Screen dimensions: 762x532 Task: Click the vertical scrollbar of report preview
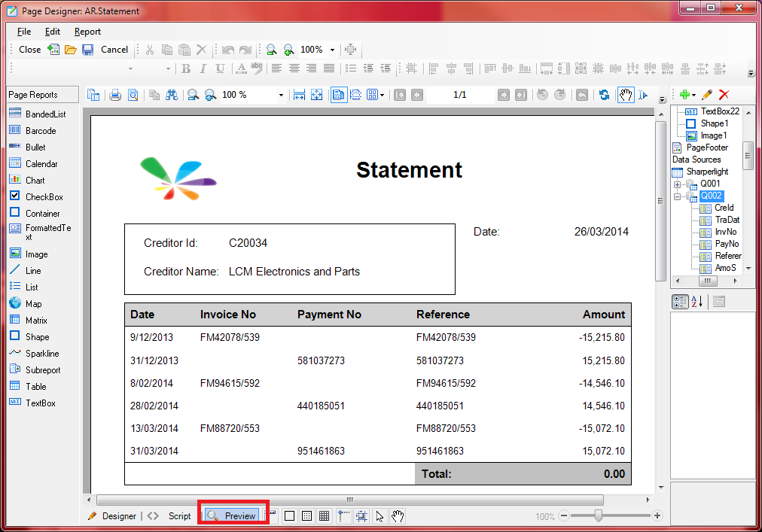(x=660, y=201)
